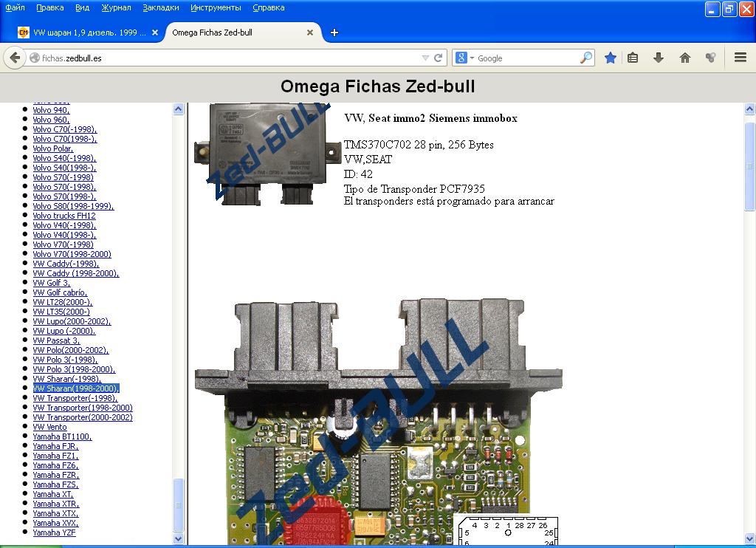This screenshot has height=548, width=756.
Task: Switch to the VW шаран 1,9 дизель tab
Action: [85, 32]
